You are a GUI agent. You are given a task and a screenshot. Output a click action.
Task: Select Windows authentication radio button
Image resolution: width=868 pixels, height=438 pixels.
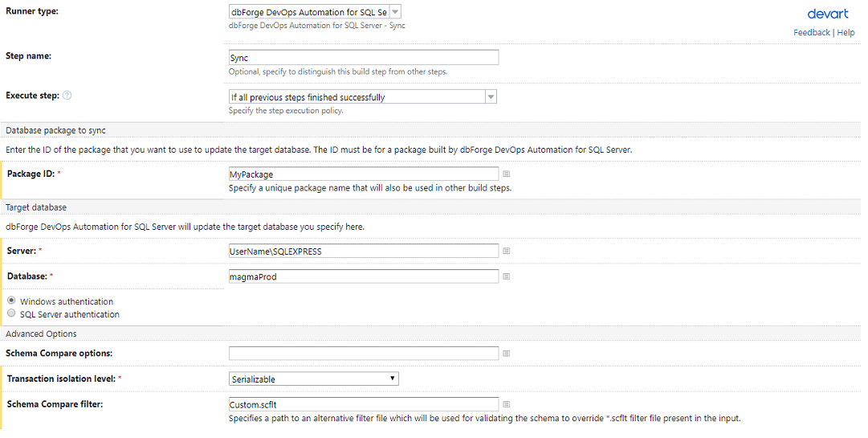[x=11, y=300]
